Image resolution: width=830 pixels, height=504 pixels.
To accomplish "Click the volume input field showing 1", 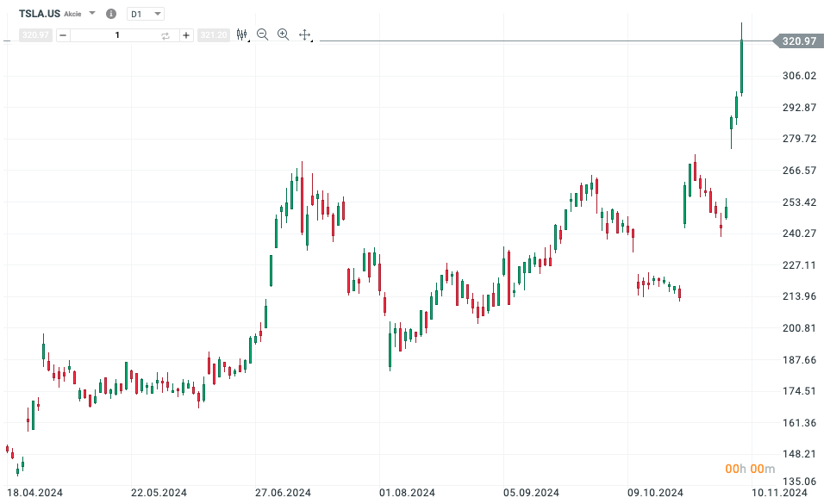I will coord(116,35).
